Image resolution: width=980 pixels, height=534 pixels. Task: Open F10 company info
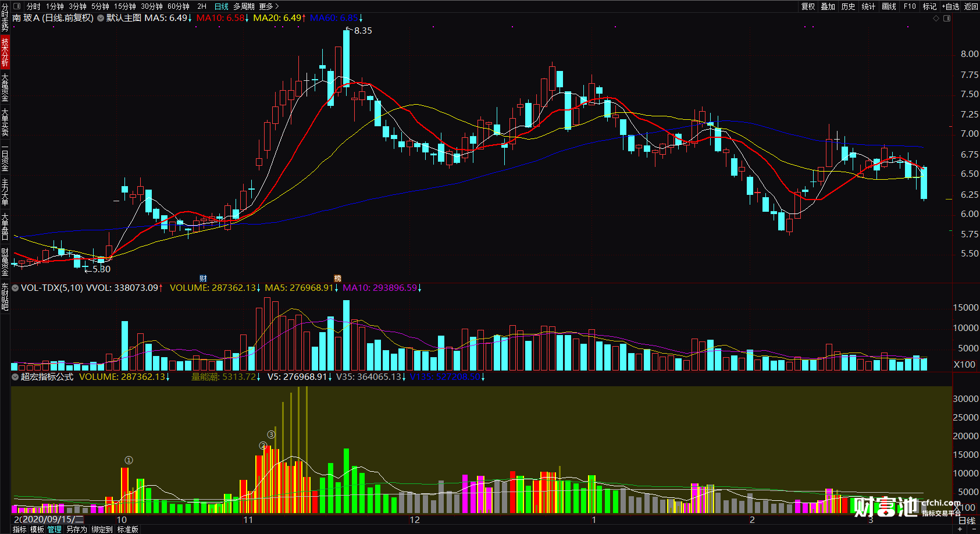coord(910,6)
